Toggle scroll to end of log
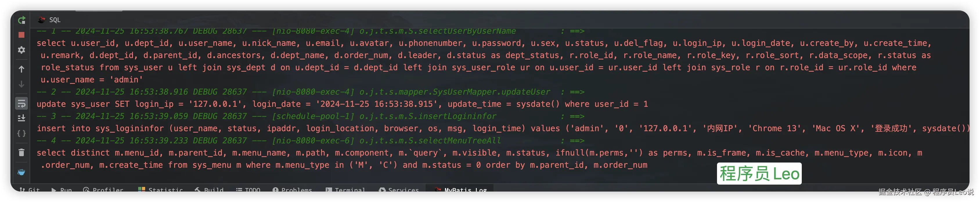Image resolution: width=980 pixels, height=202 pixels. click(22, 118)
